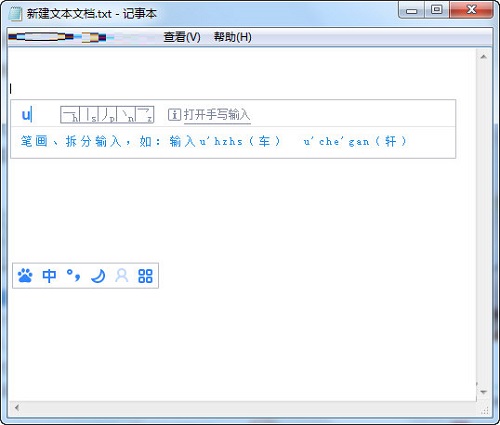
Task: Select the left-falling stroke (p) button
Action: (107, 115)
